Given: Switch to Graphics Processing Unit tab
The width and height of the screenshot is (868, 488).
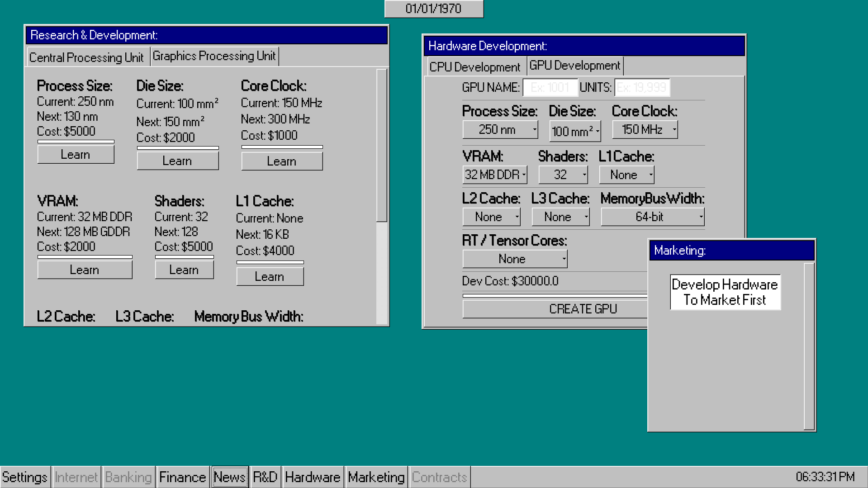Looking at the screenshot, I should [x=214, y=56].
